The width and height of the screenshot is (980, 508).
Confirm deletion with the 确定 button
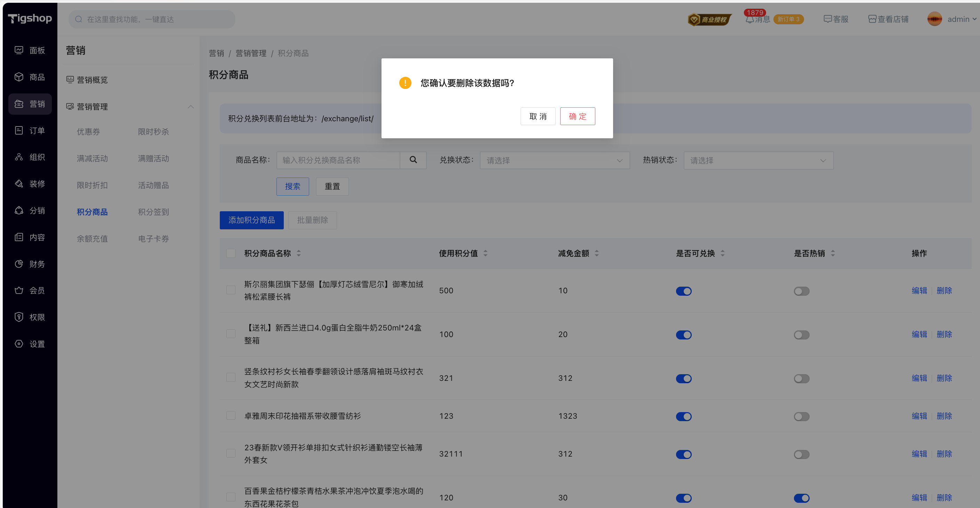click(577, 116)
